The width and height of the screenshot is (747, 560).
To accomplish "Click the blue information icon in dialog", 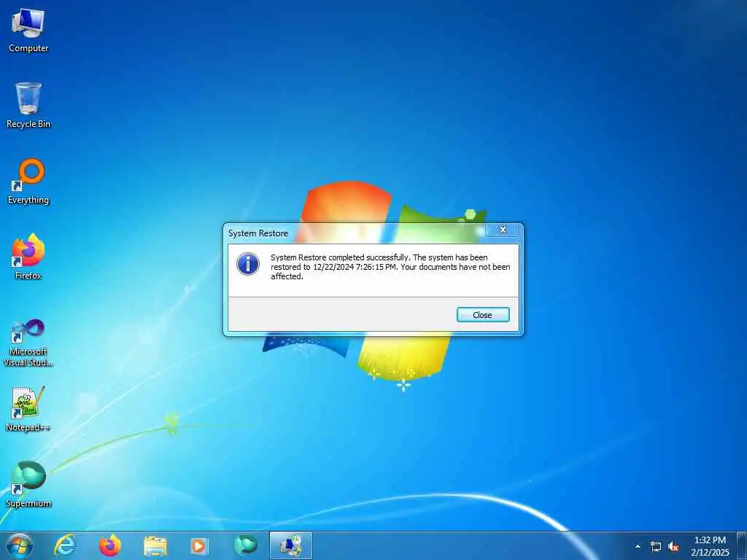I will pyautogui.click(x=248, y=264).
